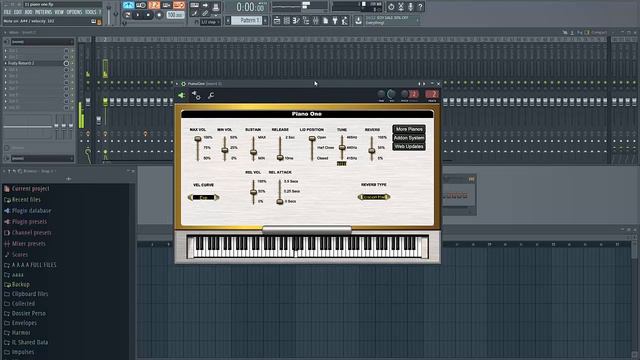Click the Piano One wrapper wrench icon

[x=211, y=96]
